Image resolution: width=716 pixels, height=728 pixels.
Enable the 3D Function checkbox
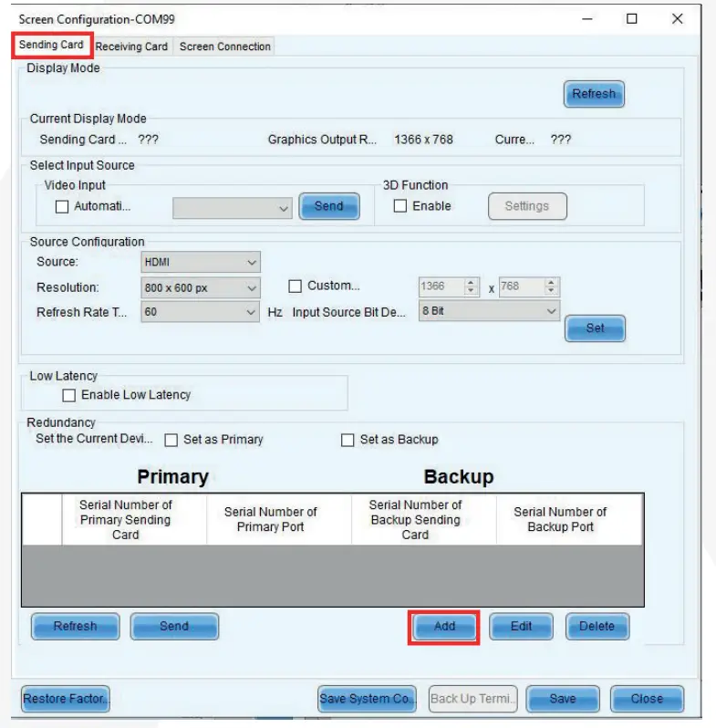point(400,206)
